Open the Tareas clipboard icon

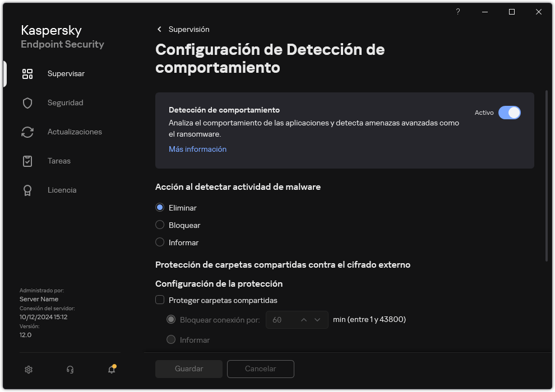click(27, 161)
